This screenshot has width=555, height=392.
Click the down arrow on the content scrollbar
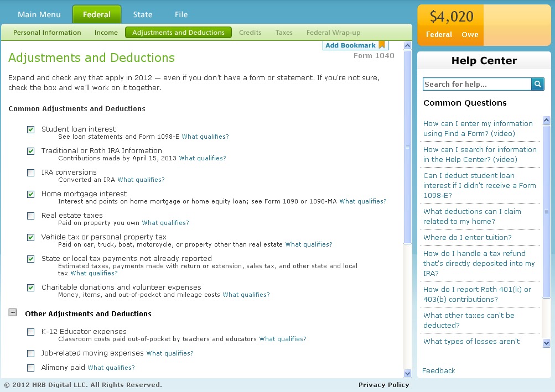tap(408, 373)
